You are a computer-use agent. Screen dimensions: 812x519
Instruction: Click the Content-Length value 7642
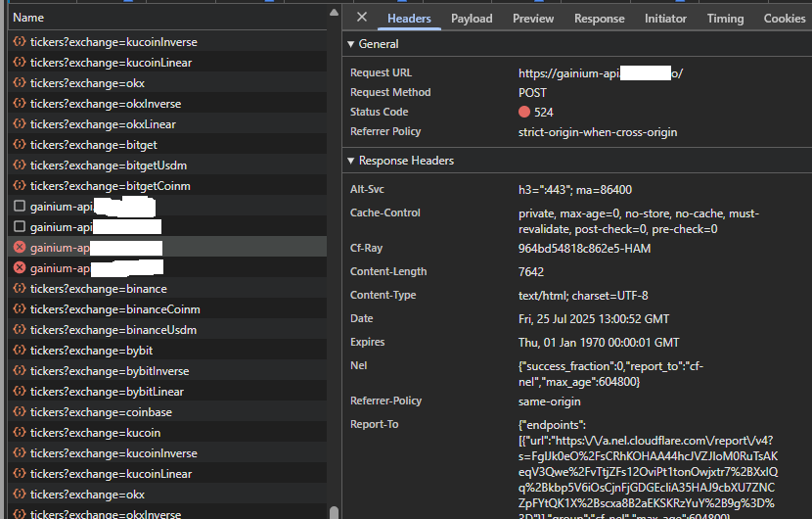531,271
